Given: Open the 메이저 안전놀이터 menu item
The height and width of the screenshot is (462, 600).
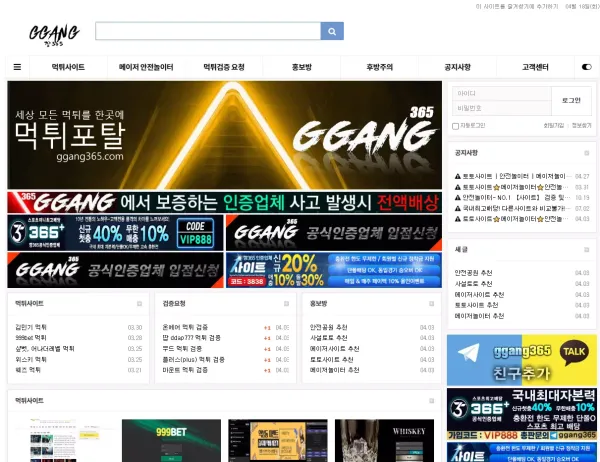Looking at the screenshot, I should [x=146, y=67].
